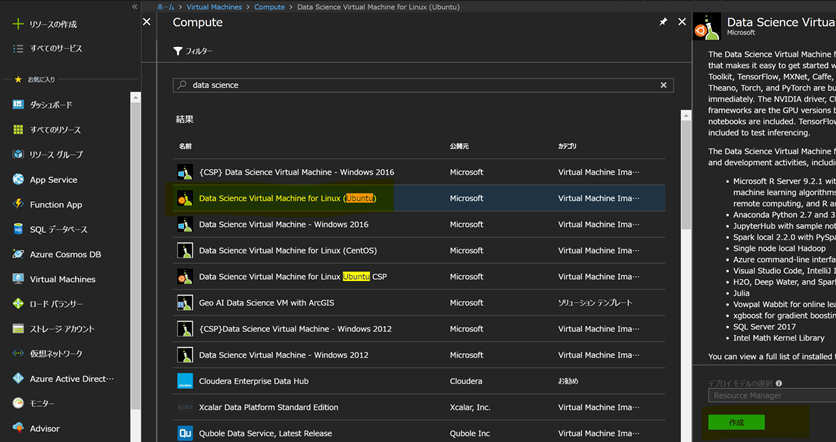Screen dimensions: 836x442
Task: Click the green plus Create resource icon
Action: coord(18,24)
